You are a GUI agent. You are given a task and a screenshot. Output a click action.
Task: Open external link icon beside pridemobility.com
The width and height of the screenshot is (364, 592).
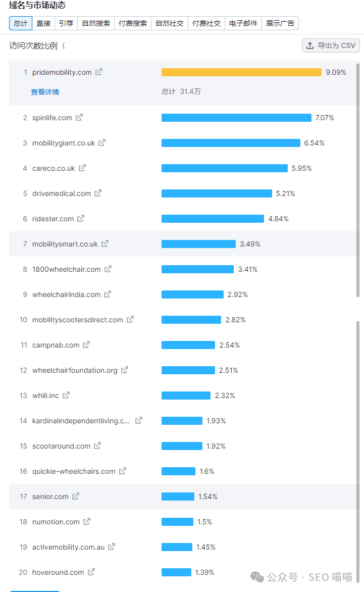pyautogui.click(x=99, y=72)
